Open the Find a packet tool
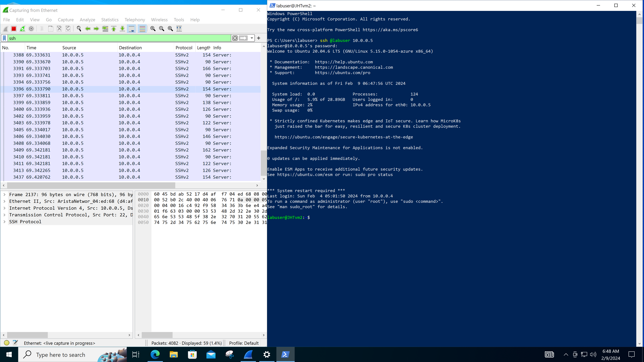644x362 pixels. point(79,29)
